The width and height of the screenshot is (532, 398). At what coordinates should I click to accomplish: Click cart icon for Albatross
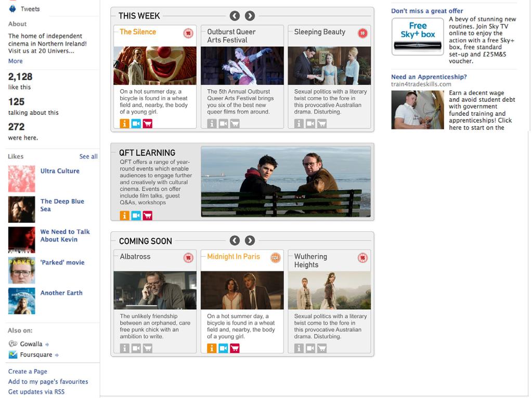pos(148,348)
